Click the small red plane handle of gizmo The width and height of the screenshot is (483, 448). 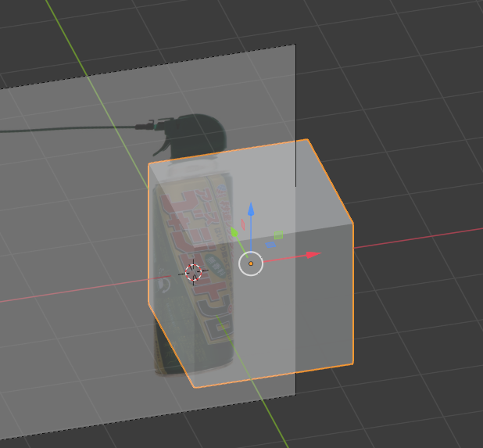(243, 224)
